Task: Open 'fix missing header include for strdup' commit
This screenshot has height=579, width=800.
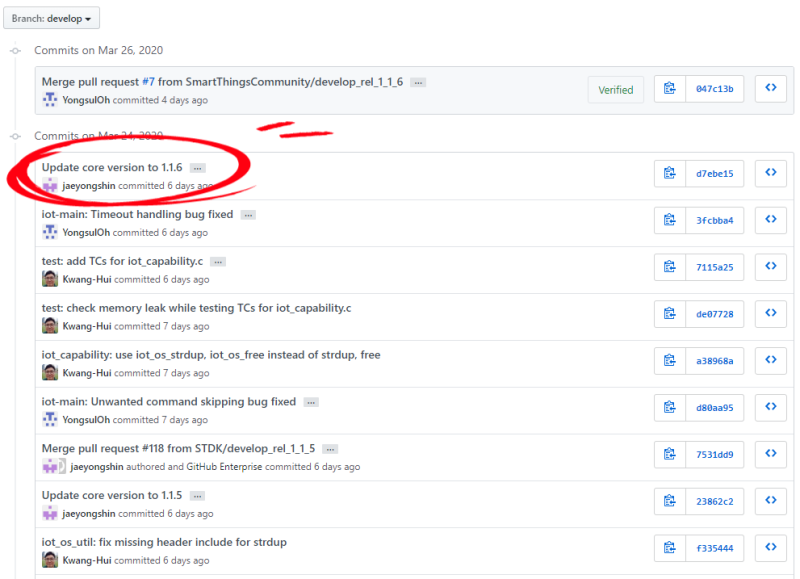Action: click(164, 542)
